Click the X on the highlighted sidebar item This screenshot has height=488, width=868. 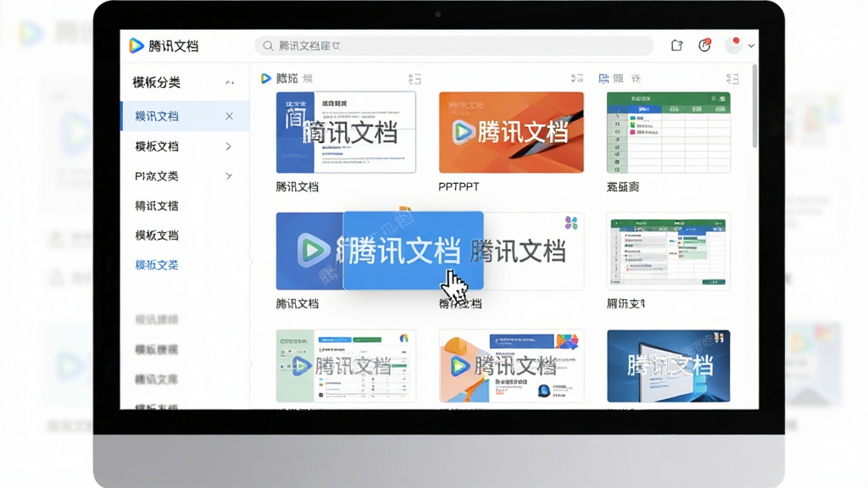click(229, 116)
